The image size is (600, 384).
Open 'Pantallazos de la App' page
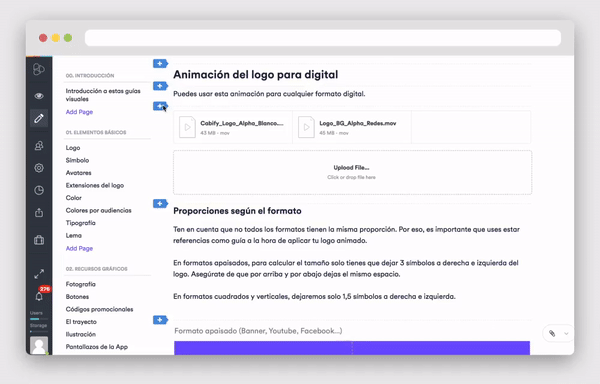(96, 347)
